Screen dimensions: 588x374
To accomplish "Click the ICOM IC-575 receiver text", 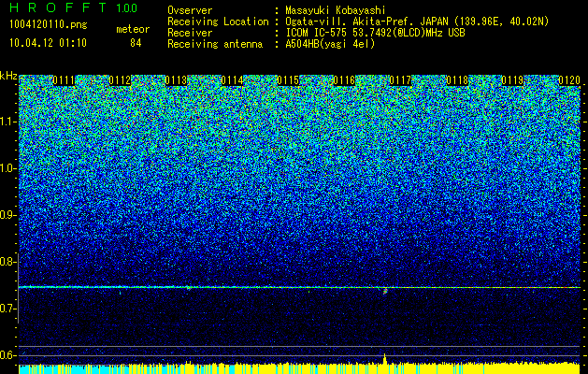I will [375, 33].
